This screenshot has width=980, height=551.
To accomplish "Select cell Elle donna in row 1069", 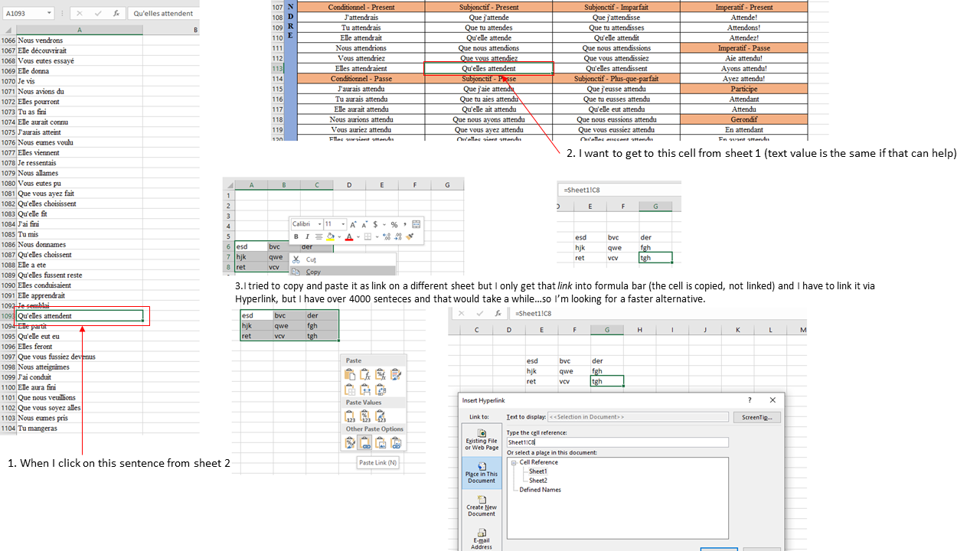I will pos(80,71).
